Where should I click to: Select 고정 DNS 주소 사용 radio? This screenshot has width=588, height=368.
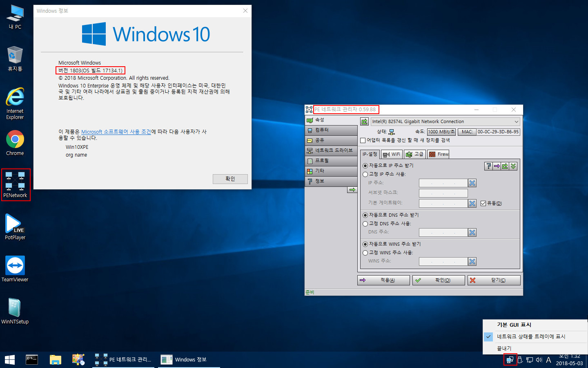click(365, 224)
